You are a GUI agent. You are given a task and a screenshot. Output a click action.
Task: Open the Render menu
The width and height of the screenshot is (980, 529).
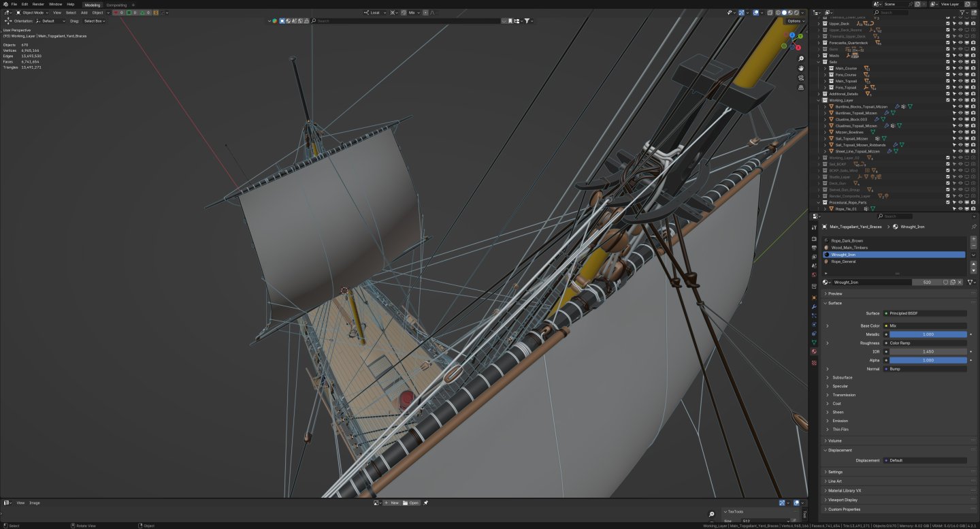(x=38, y=4)
